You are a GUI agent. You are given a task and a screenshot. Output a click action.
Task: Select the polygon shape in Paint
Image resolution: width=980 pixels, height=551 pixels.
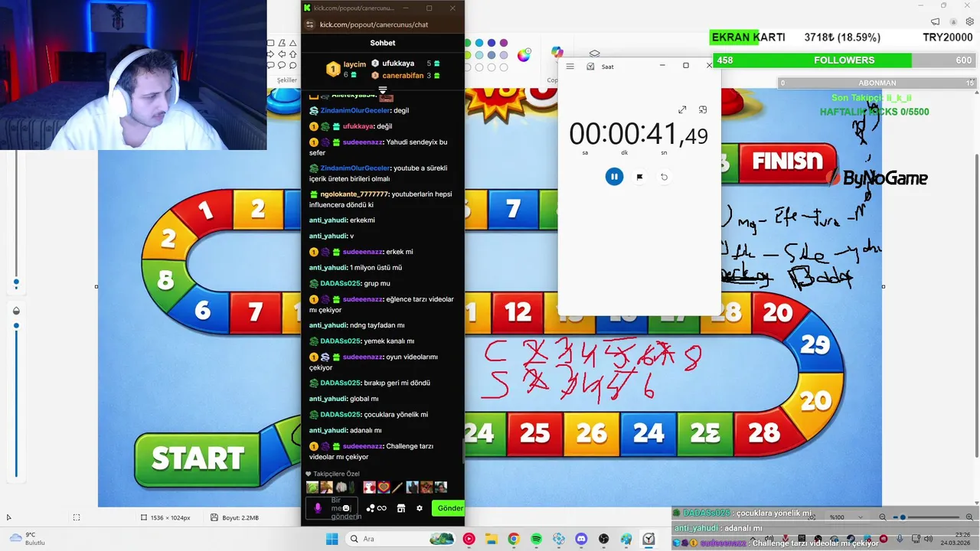tap(282, 43)
